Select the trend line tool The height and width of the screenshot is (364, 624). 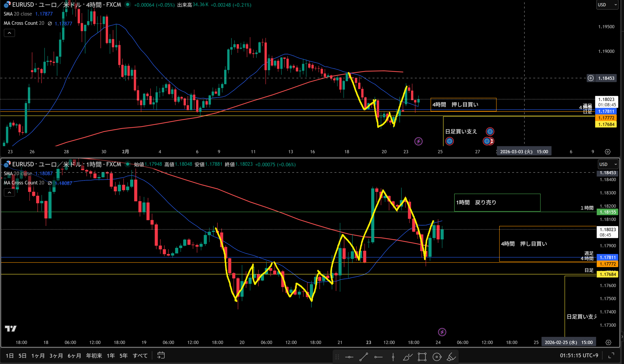click(363, 357)
